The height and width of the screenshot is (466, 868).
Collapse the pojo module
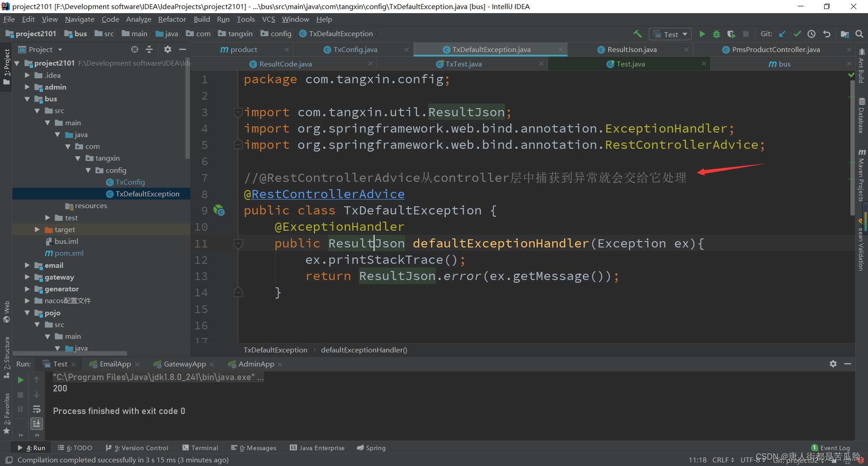(x=27, y=313)
